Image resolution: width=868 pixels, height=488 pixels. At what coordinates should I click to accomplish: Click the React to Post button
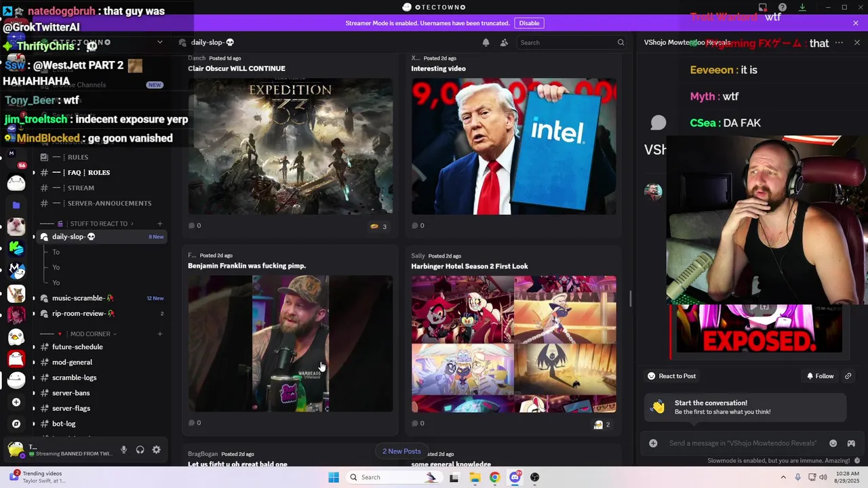coord(671,376)
